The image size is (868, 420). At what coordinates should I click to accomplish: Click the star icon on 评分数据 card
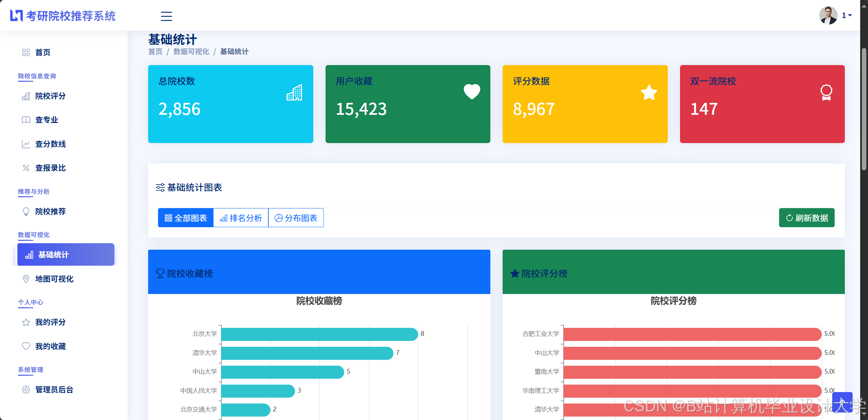tap(649, 92)
